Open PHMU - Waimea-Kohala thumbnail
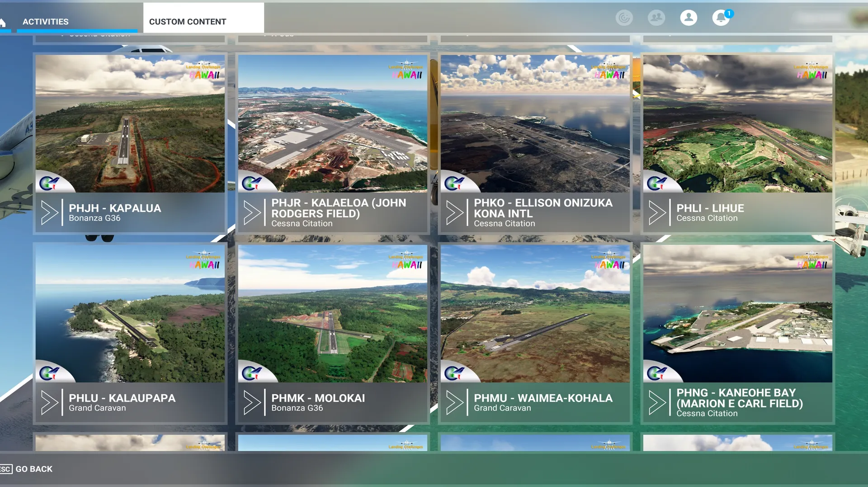868x487 pixels. pos(535,313)
